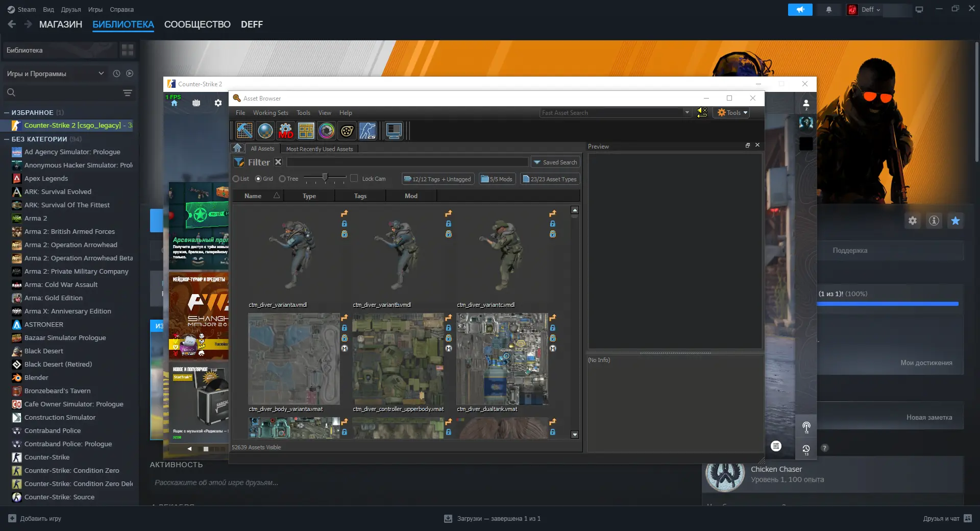Image resolution: width=980 pixels, height=531 pixels.
Task: Launch the Hammer editor from Asset Browser toolbar
Action: click(x=244, y=131)
